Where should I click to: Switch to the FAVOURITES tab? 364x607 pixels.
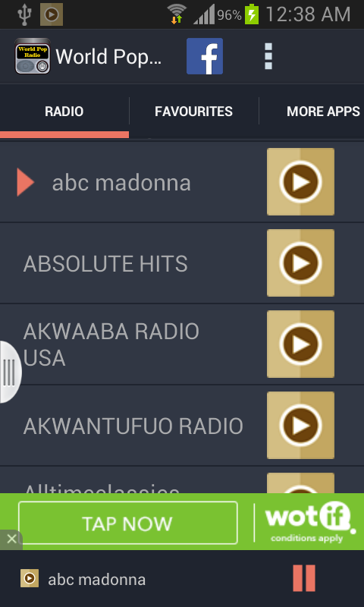coord(194,112)
